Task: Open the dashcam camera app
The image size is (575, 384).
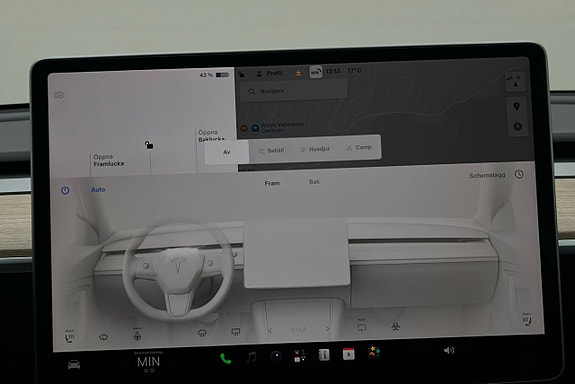Action: (276, 356)
